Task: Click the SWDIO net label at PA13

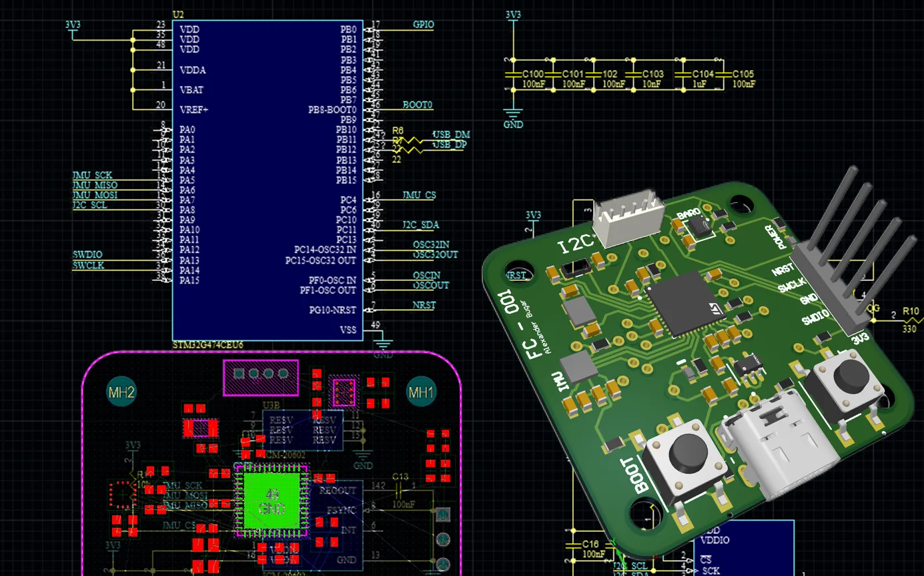Action: [x=87, y=254]
